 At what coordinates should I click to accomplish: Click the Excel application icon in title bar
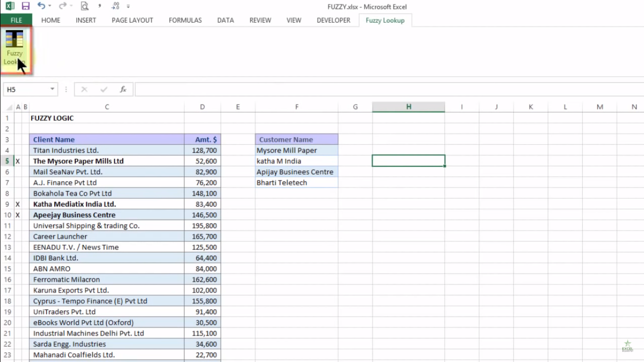pos(10,7)
